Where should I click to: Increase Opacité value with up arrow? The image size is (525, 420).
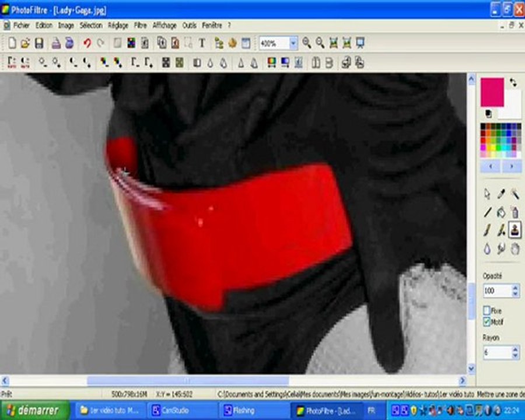(515, 288)
